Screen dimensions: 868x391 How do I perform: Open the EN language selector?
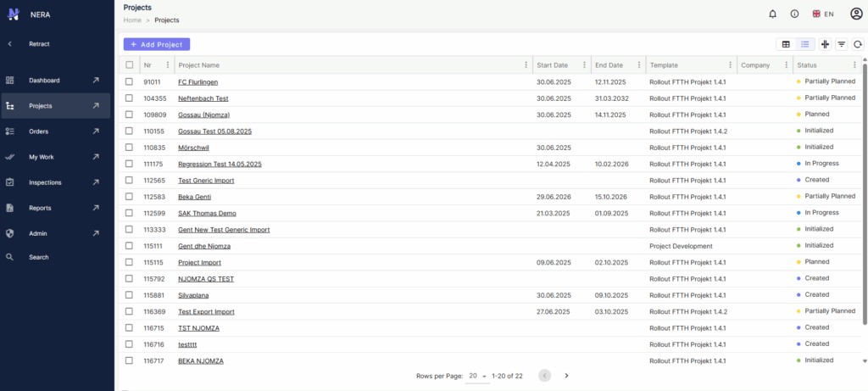[x=822, y=14]
